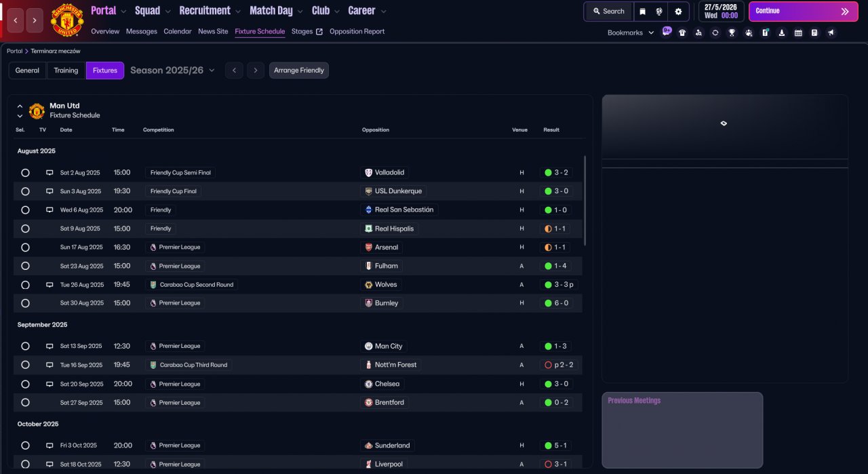Image resolution: width=868 pixels, height=474 pixels.
Task: Open the tactics board bookmark icon
Action: click(x=765, y=33)
